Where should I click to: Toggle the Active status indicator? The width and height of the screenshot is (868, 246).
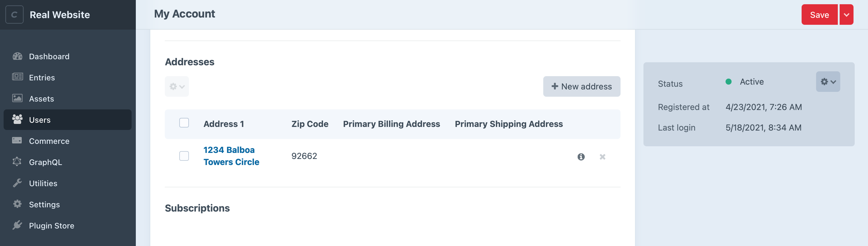pyautogui.click(x=728, y=81)
